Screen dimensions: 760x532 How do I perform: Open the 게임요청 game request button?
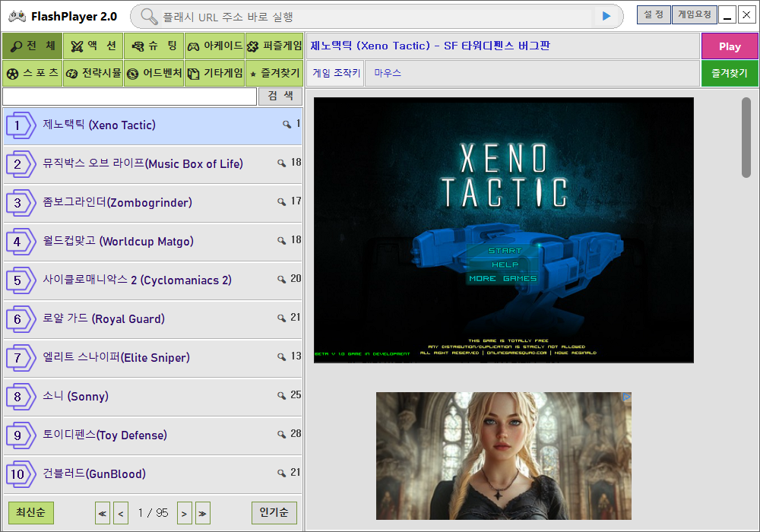pos(695,14)
